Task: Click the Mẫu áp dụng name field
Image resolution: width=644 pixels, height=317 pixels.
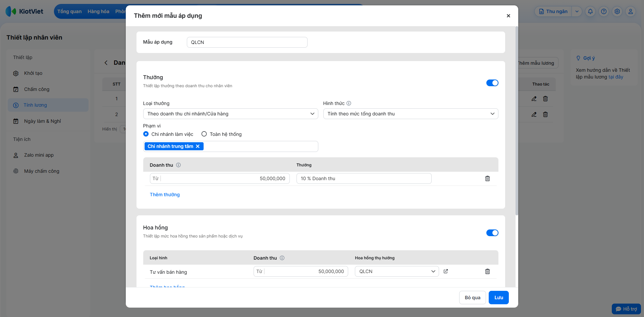Action: click(x=247, y=42)
